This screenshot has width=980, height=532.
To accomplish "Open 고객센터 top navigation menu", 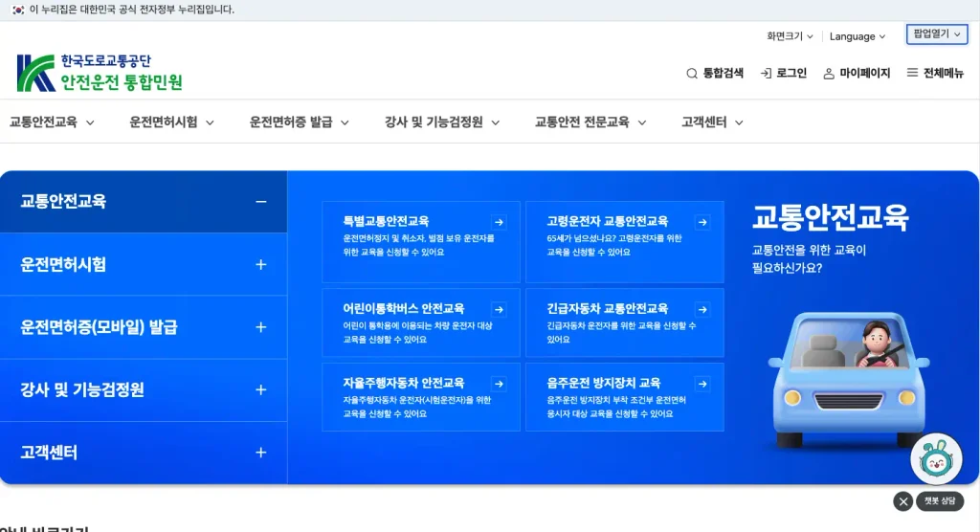I will click(712, 122).
